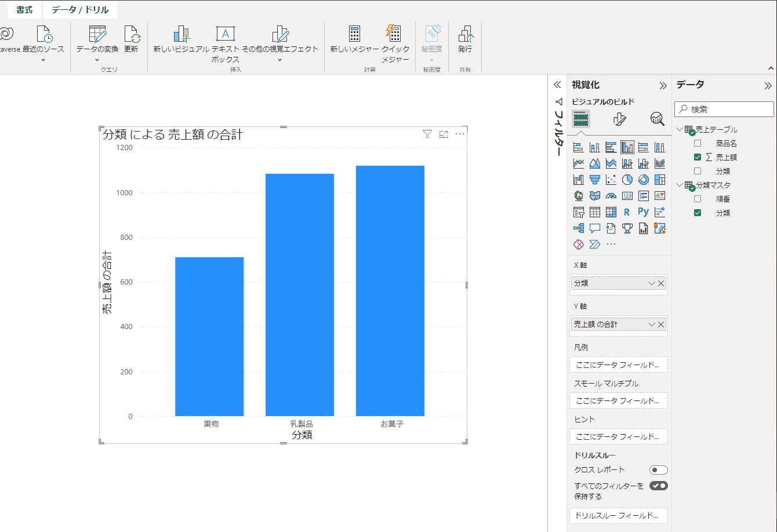The width and height of the screenshot is (777, 532).
Task: Switch to the 書式 ribbon tab
Action: click(24, 9)
